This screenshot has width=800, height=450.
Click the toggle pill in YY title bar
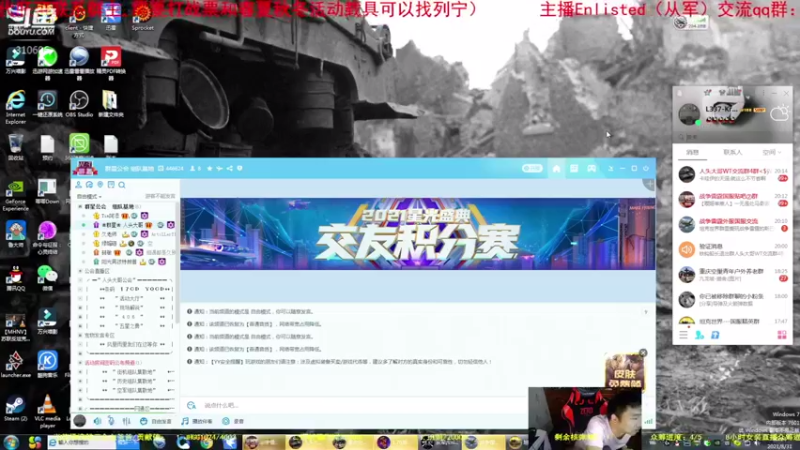(x=532, y=168)
